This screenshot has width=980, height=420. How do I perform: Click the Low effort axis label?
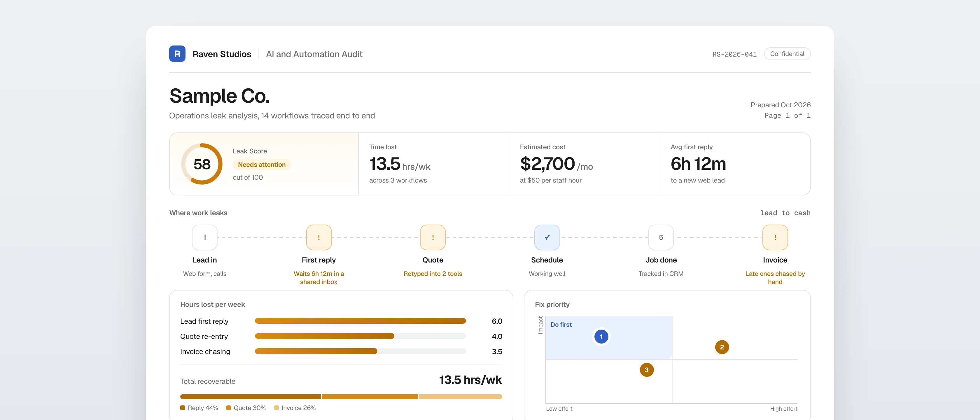[x=559, y=409]
